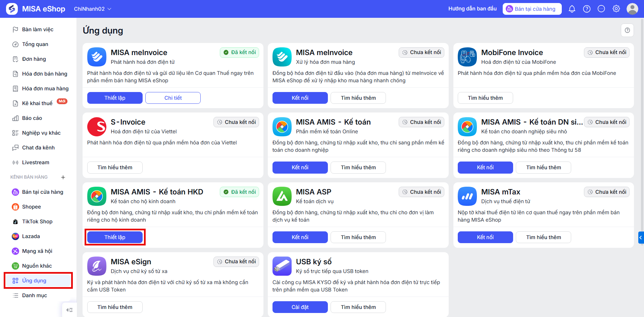Viewport: 644px width, 317px height.
Task: Click Thiết lập for MISA AMIS Kế toán HKD
Action: [x=115, y=237]
